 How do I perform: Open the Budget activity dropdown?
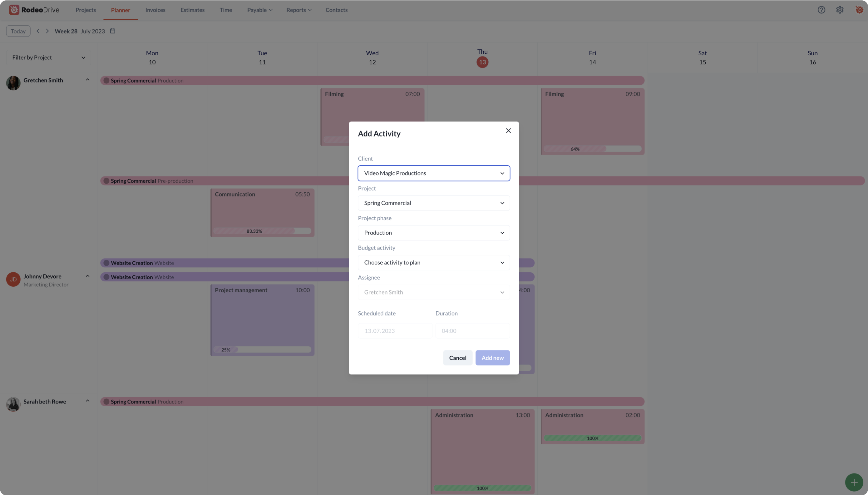coord(433,262)
